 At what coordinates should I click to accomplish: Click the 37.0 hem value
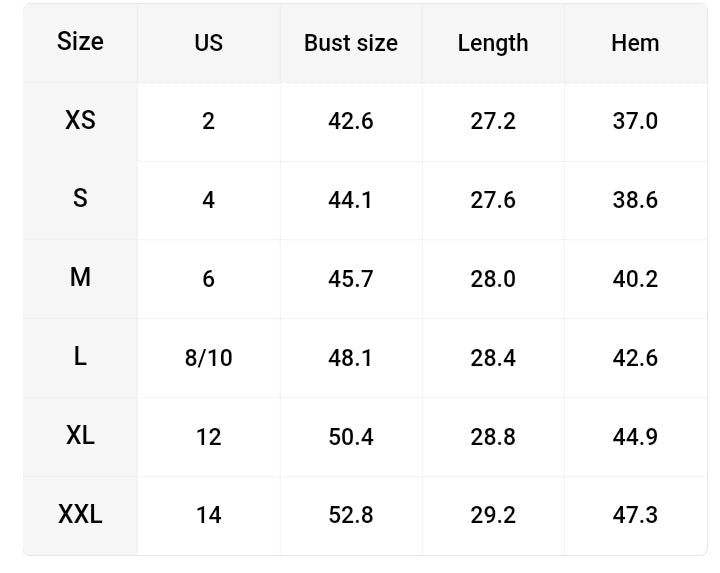click(635, 121)
